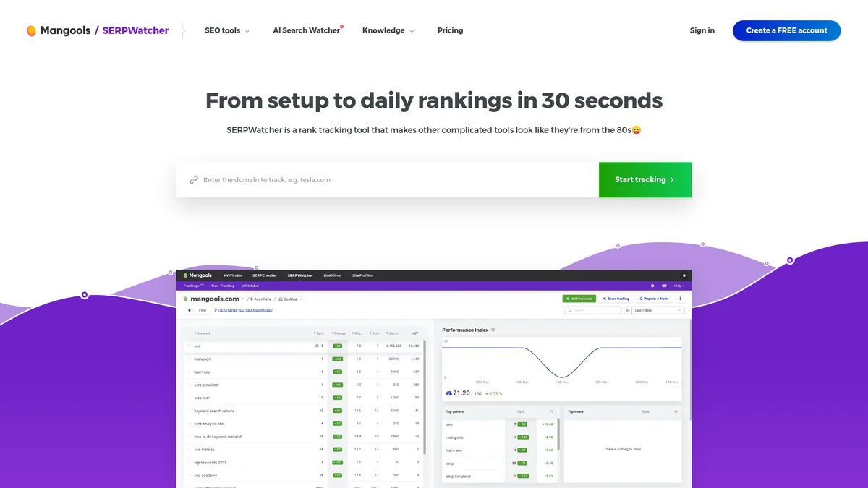Open the tip about organizing with tags

pyautogui.click(x=243, y=310)
